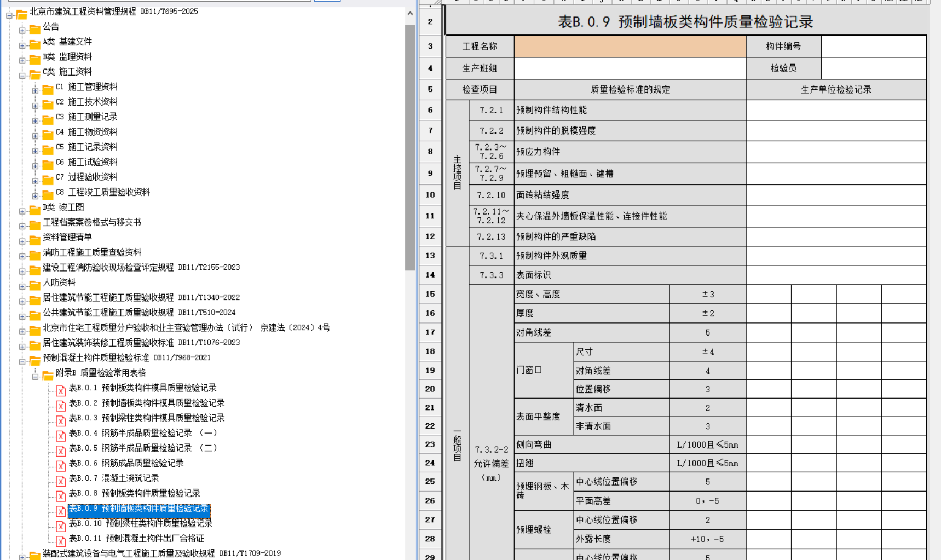Viewport: 941px width, 560px height.
Task: Click the file icon for 表B.0.7 混凝土浇筑记录
Action: pyautogui.click(x=61, y=479)
